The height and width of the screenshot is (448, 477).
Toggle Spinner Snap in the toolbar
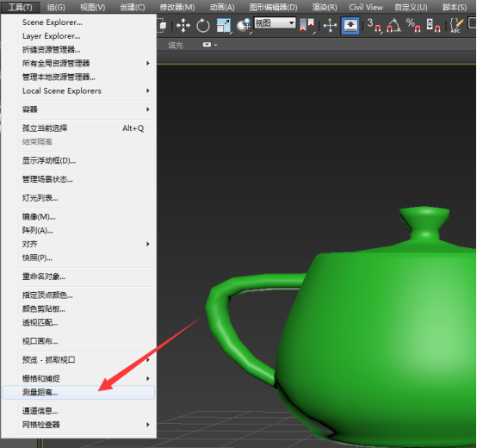coord(433,26)
